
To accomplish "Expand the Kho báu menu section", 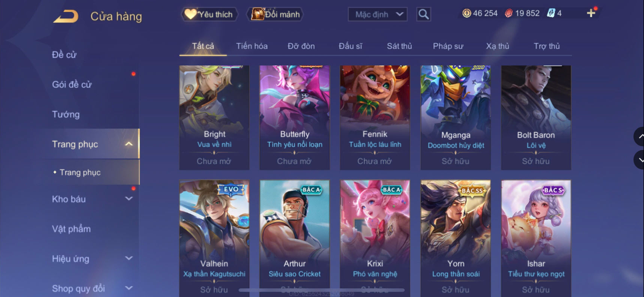I will (129, 199).
